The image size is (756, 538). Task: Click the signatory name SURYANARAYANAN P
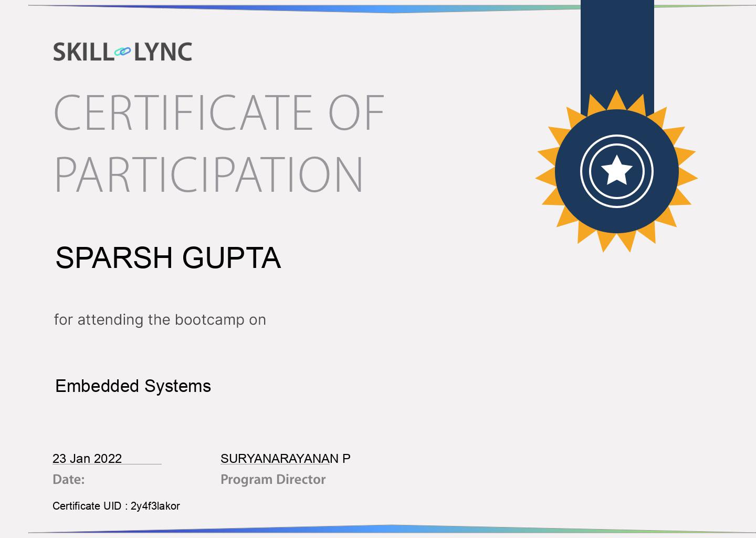coord(285,459)
